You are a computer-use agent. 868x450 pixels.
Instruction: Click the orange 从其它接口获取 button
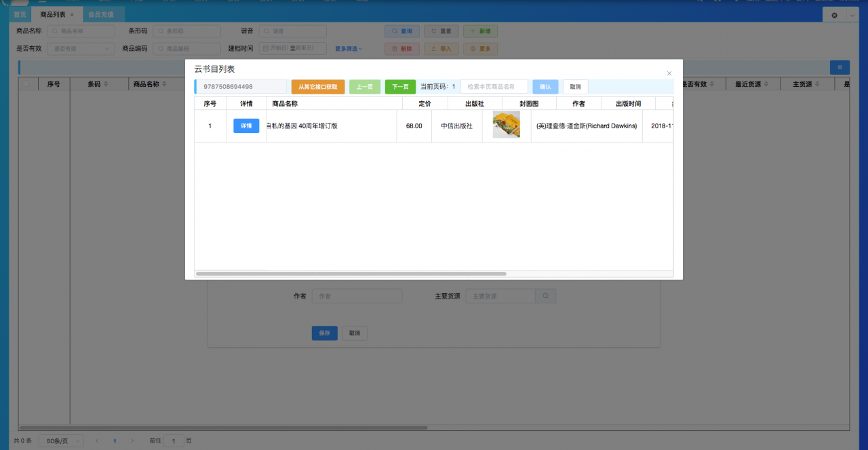coord(318,87)
